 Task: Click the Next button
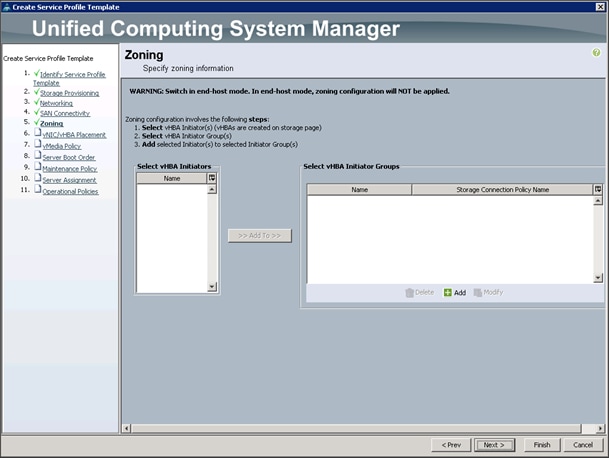(x=494, y=445)
